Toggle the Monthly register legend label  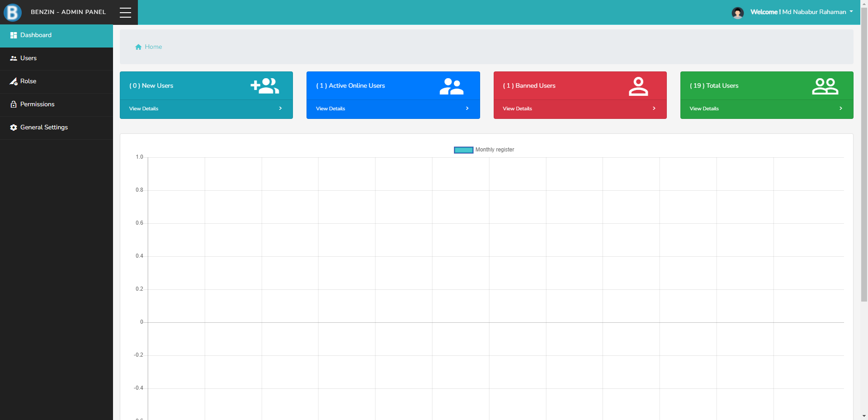click(495, 150)
